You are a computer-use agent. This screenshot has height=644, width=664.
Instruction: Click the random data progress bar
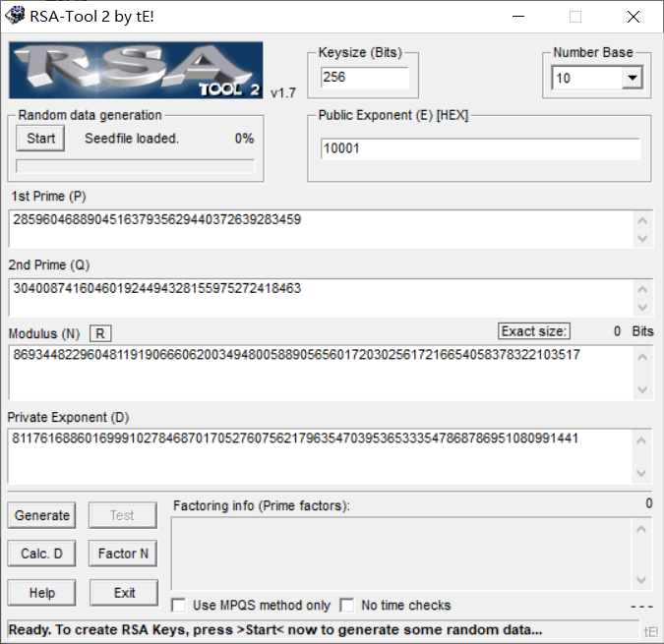pyautogui.click(x=135, y=166)
